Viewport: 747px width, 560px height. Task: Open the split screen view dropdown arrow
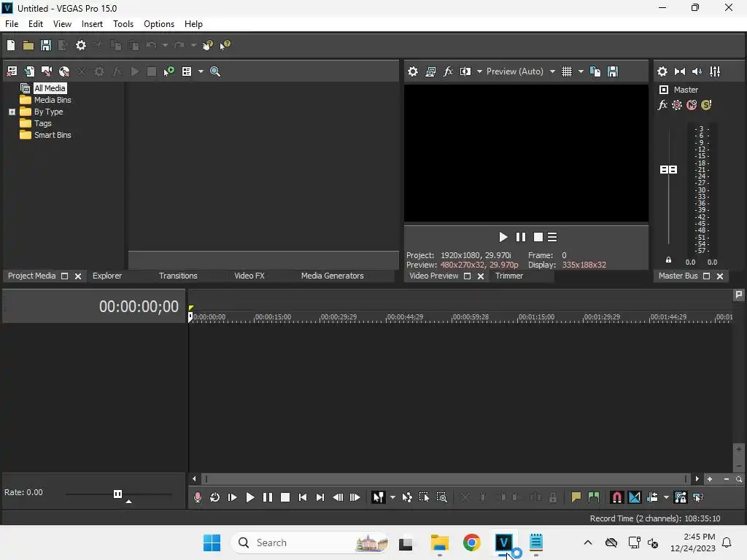click(479, 71)
